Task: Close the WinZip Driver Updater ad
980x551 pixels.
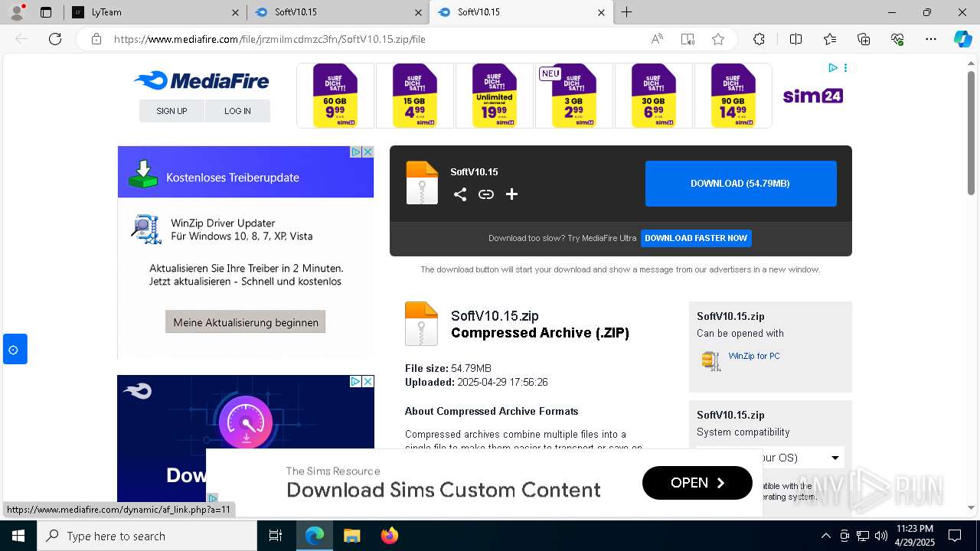Action: (367, 152)
